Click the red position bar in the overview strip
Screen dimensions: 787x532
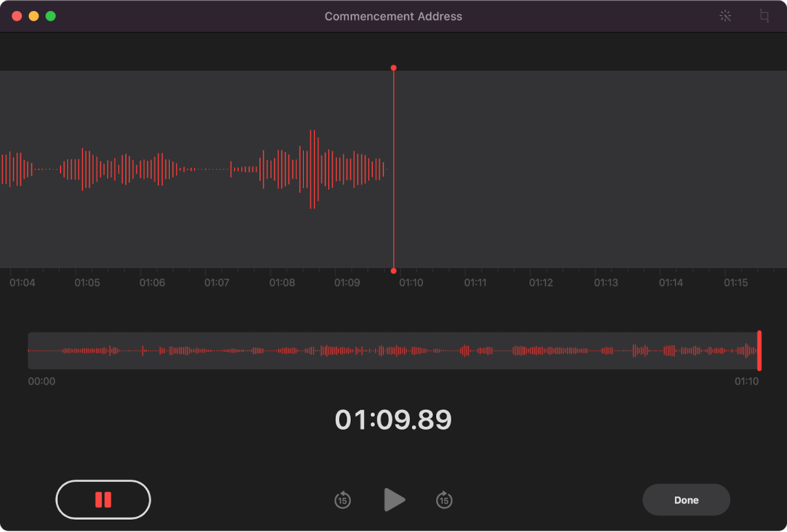click(x=758, y=351)
